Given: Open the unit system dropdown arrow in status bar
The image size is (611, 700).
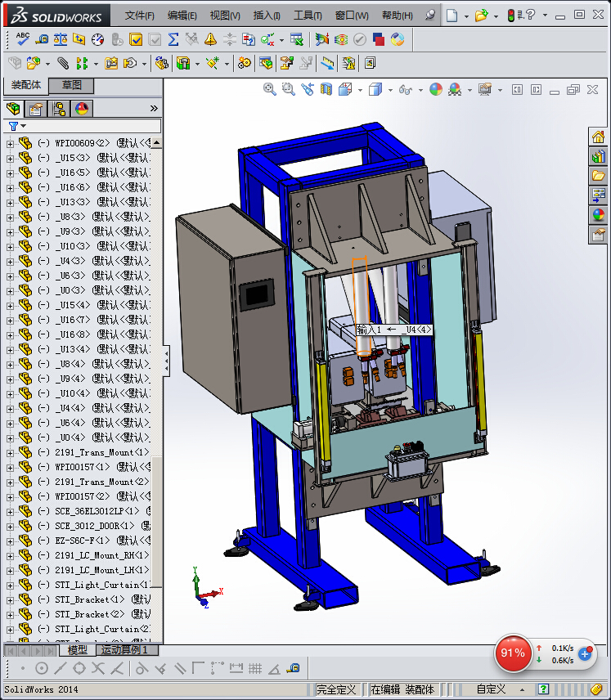Looking at the screenshot, I should pos(522,689).
